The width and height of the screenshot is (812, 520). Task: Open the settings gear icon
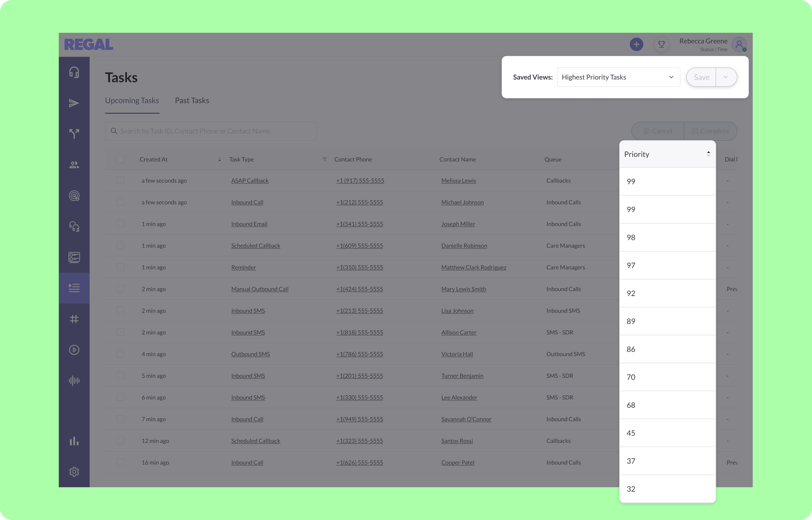click(x=74, y=472)
